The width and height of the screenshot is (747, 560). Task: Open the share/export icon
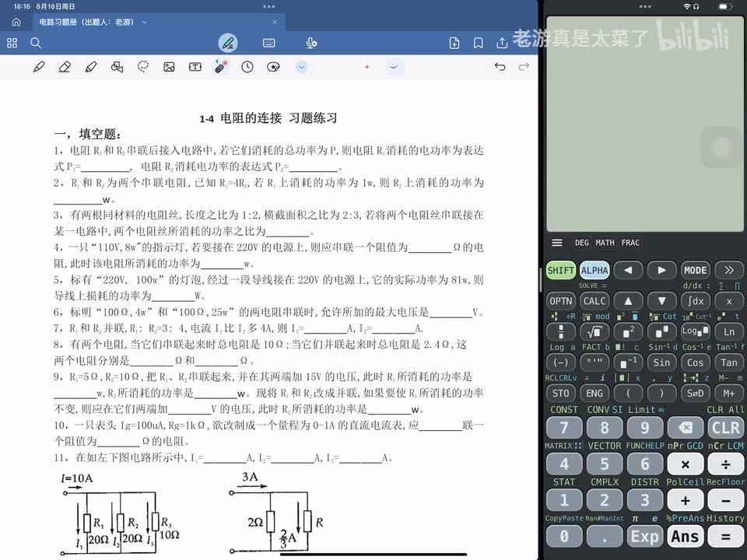pyautogui.click(x=502, y=44)
